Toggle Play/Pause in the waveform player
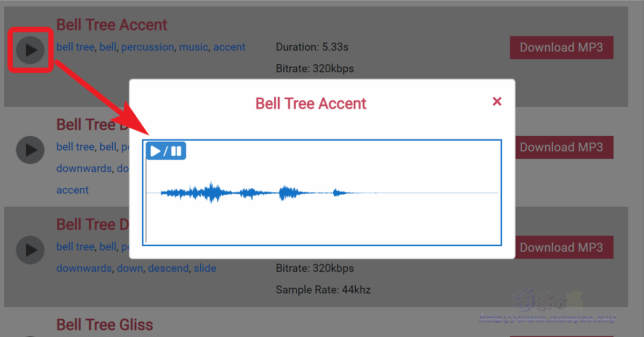Viewport: 644px width, 337px height. click(x=166, y=151)
